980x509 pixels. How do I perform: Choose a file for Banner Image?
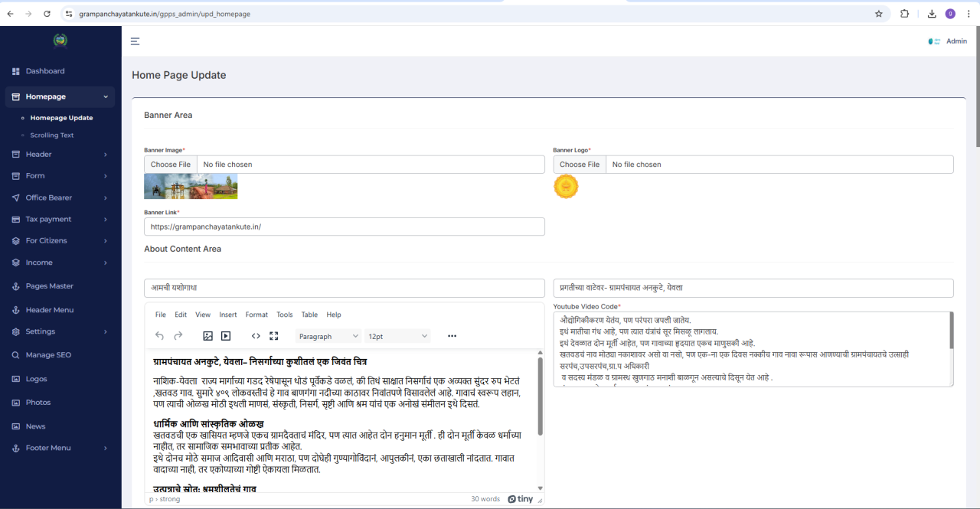171,165
